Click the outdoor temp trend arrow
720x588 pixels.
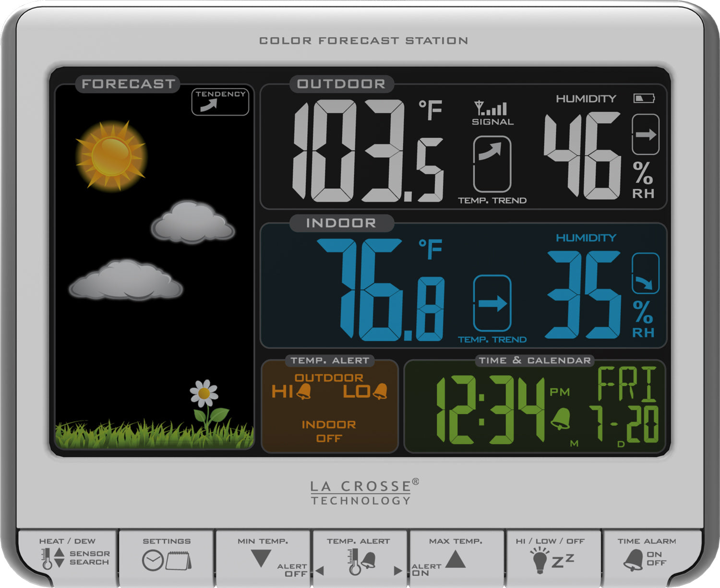point(492,164)
